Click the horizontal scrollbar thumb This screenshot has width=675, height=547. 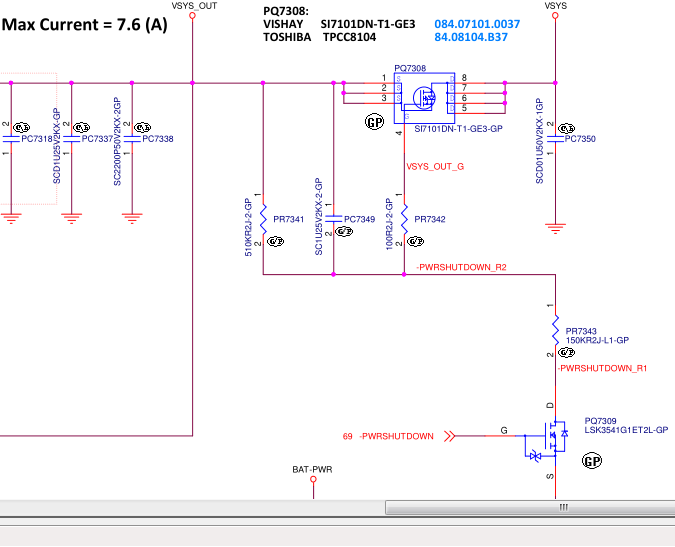pyautogui.click(x=563, y=508)
